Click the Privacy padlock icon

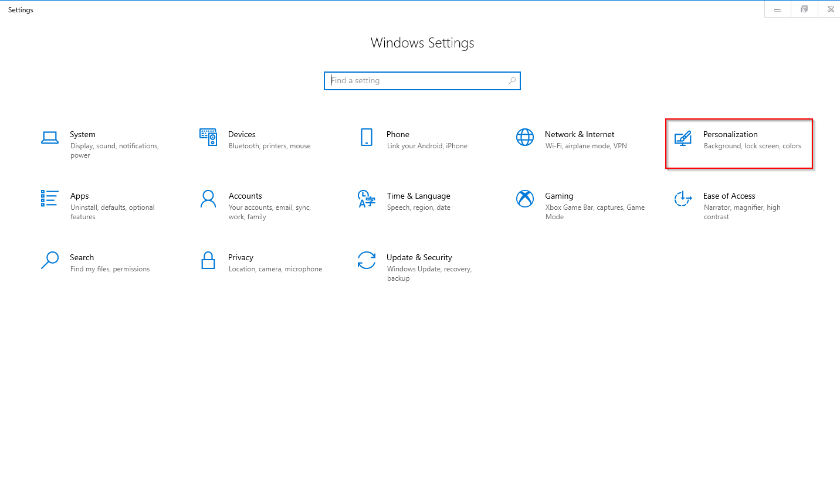pos(208,260)
